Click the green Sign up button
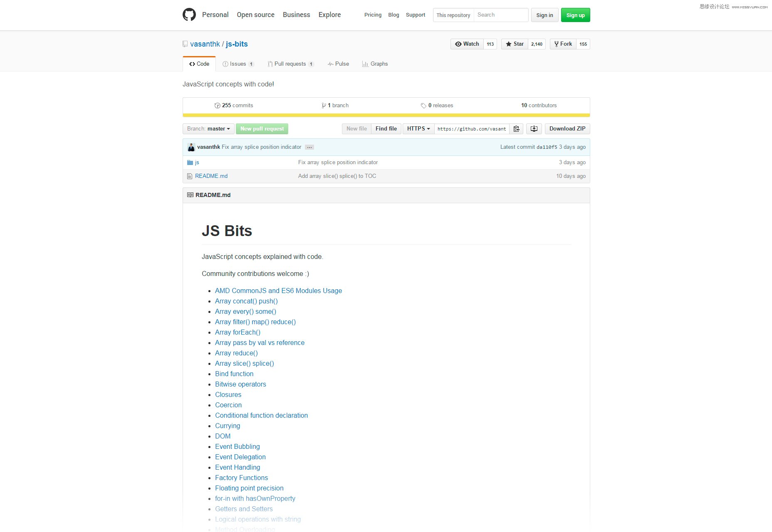The width and height of the screenshot is (772, 532). [576, 15]
